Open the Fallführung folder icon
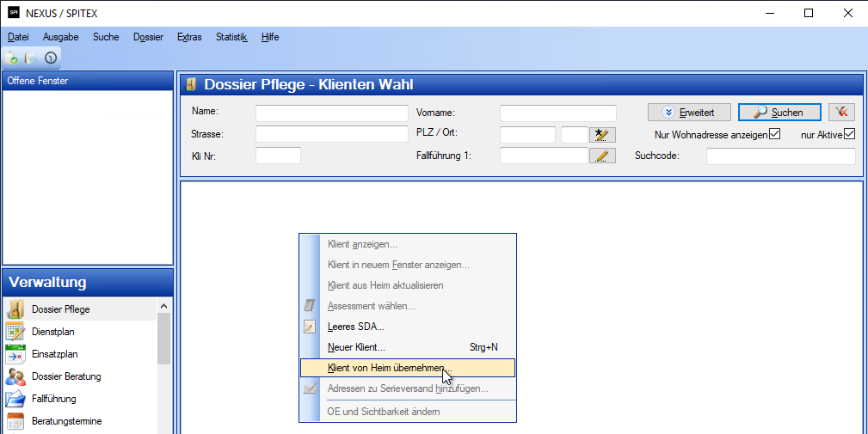 coord(15,399)
